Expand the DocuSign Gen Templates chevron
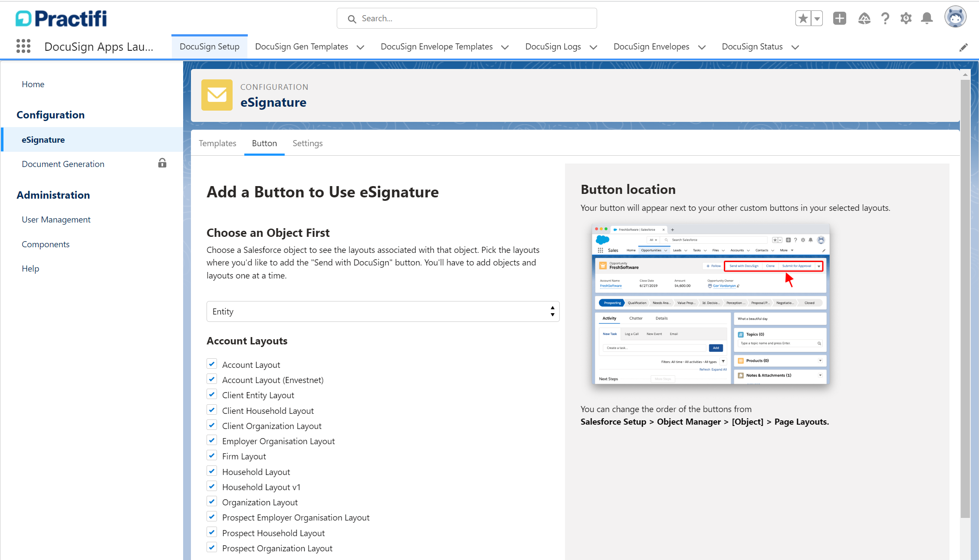979x560 pixels. point(361,47)
